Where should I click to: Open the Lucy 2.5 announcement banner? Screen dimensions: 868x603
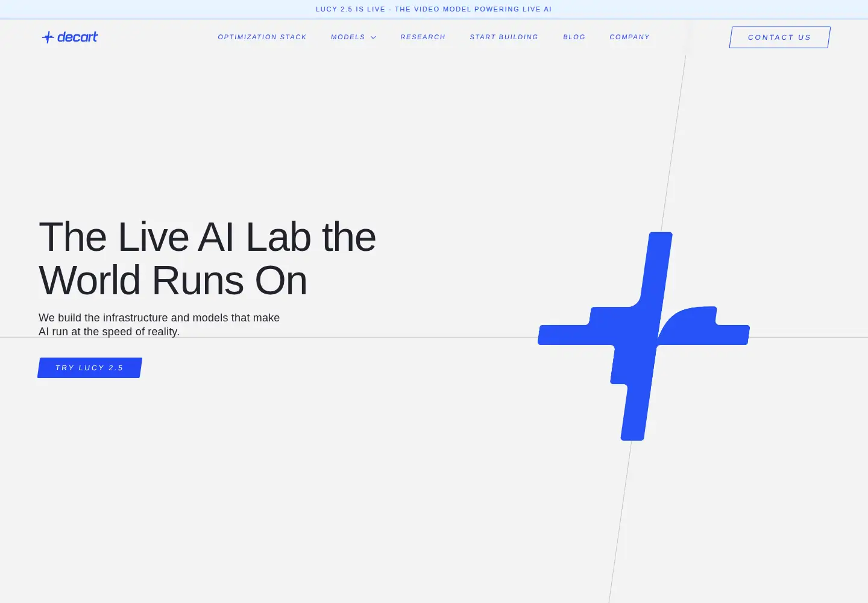pos(434,9)
